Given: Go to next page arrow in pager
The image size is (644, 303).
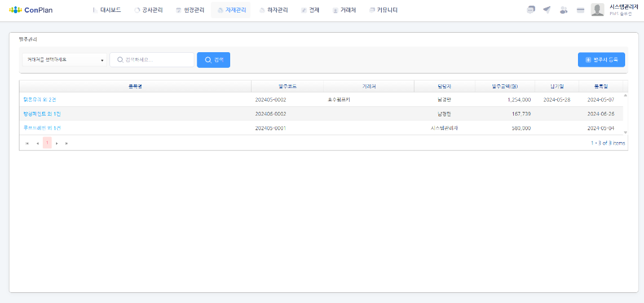Looking at the screenshot, I should click(57, 143).
